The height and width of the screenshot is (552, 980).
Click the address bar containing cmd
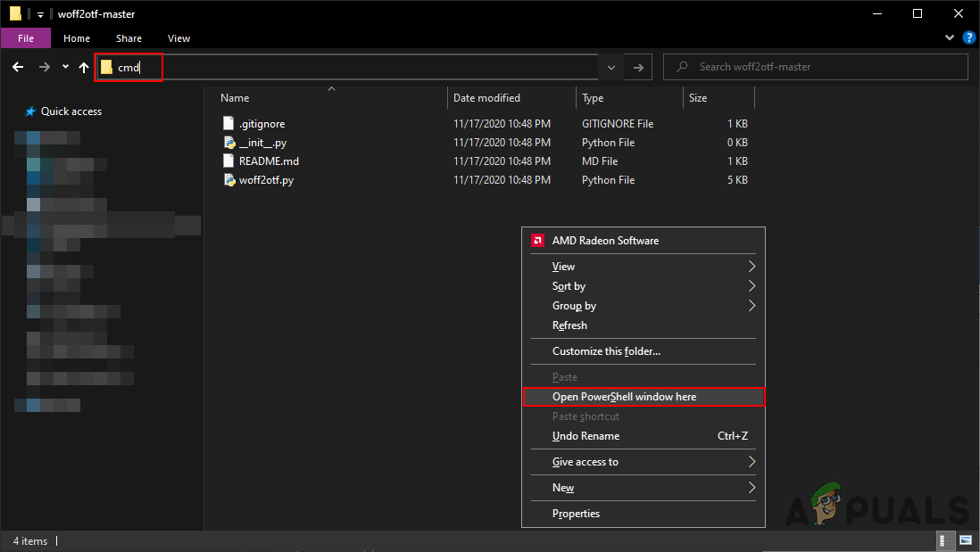pos(357,67)
